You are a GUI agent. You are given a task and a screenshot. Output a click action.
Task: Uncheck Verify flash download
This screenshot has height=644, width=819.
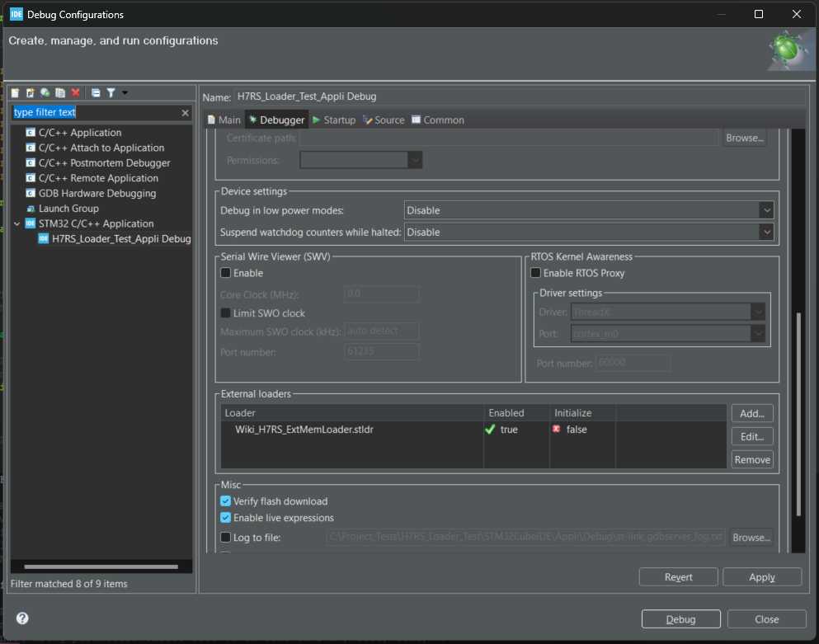point(226,501)
